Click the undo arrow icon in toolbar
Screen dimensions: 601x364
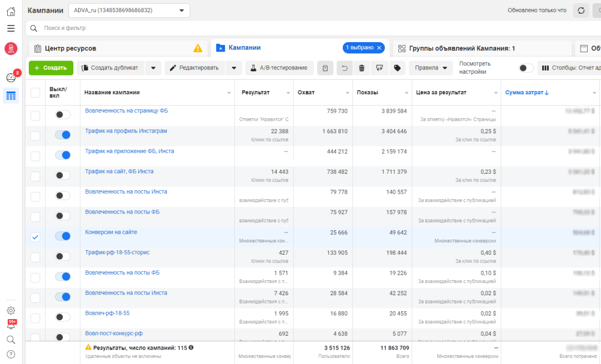[x=344, y=68]
